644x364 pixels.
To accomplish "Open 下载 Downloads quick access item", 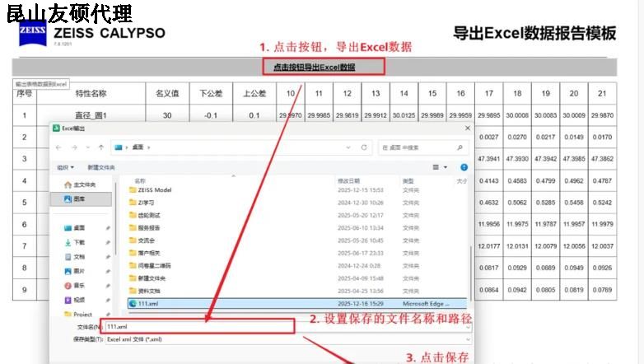I will click(x=79, y=242).
